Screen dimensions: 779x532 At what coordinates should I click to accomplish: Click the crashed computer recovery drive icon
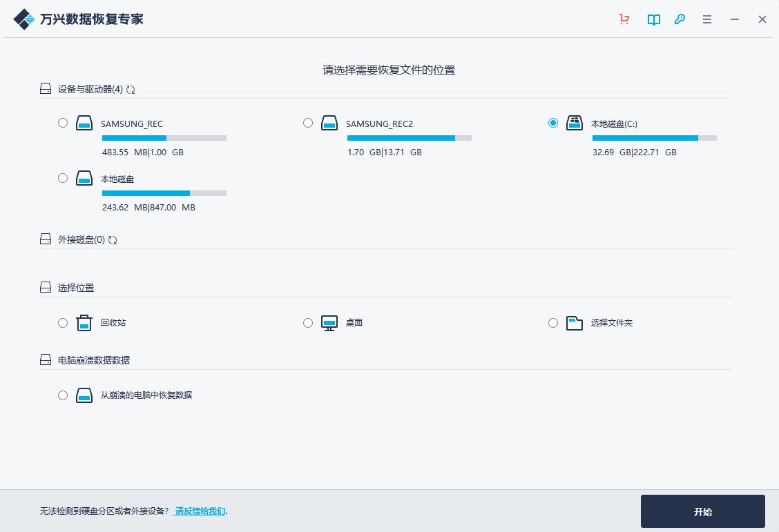(84, 395)
